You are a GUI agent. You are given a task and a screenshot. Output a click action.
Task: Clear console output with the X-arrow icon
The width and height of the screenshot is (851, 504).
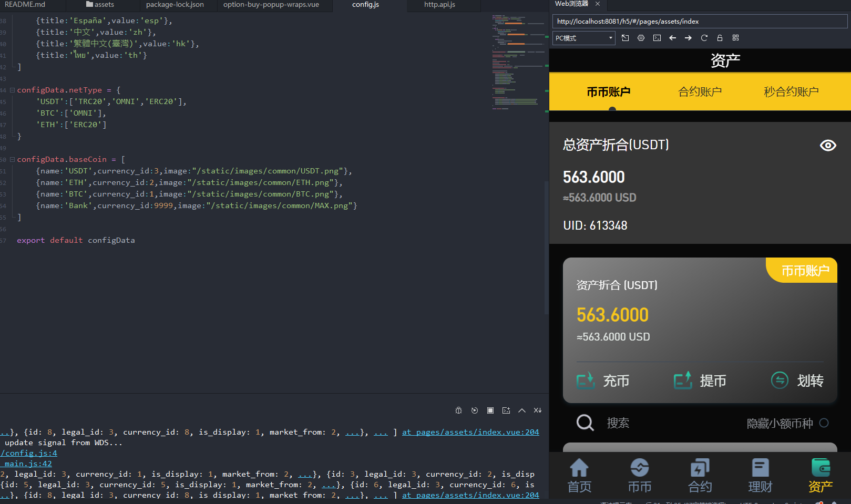538,410
